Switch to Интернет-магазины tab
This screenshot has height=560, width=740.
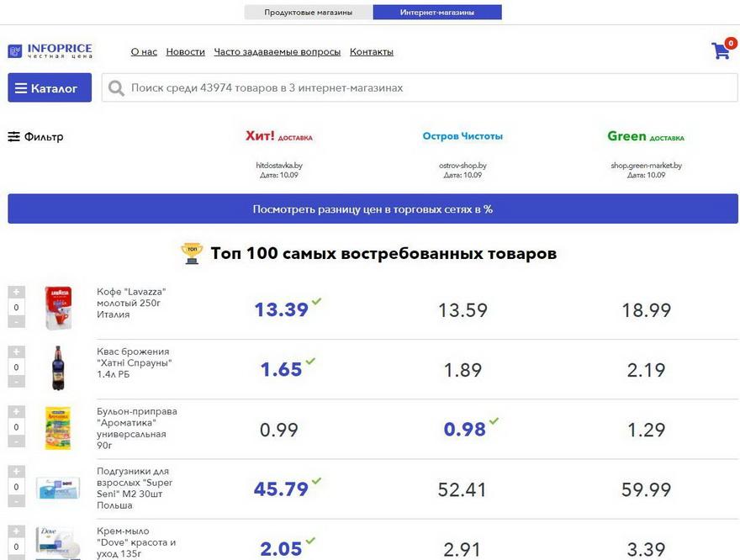coord(437,13)
